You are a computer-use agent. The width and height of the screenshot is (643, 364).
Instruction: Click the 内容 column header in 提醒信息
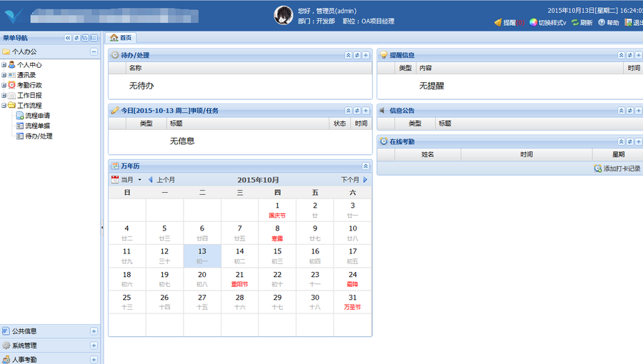click(519, 68)
